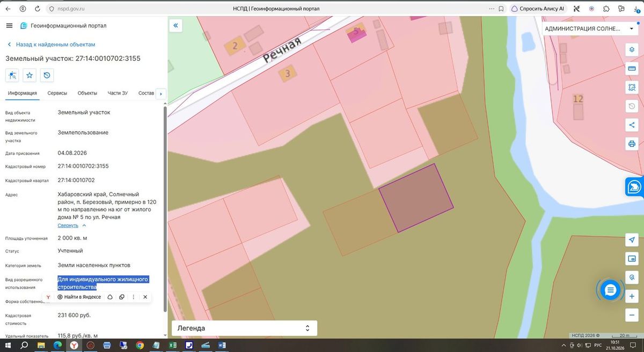Show the parcel on the map
The width and height of the screenshot is (644, 352).
[12, 76]
